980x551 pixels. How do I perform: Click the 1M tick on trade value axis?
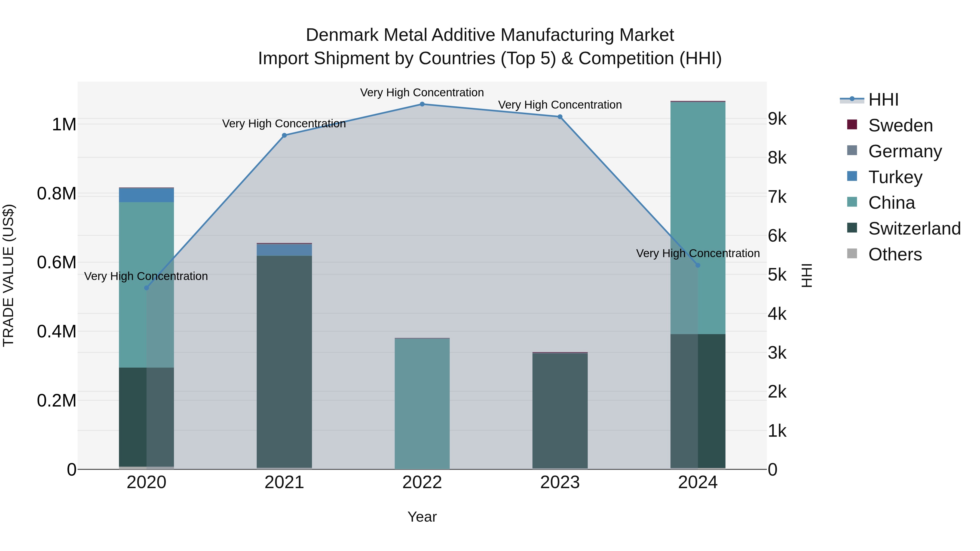click(64, 125)
